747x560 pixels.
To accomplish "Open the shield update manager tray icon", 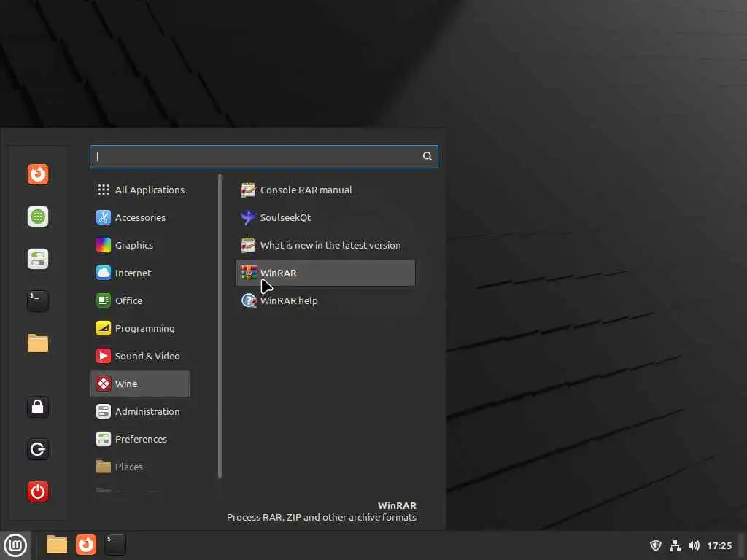I will pos(656,545).
